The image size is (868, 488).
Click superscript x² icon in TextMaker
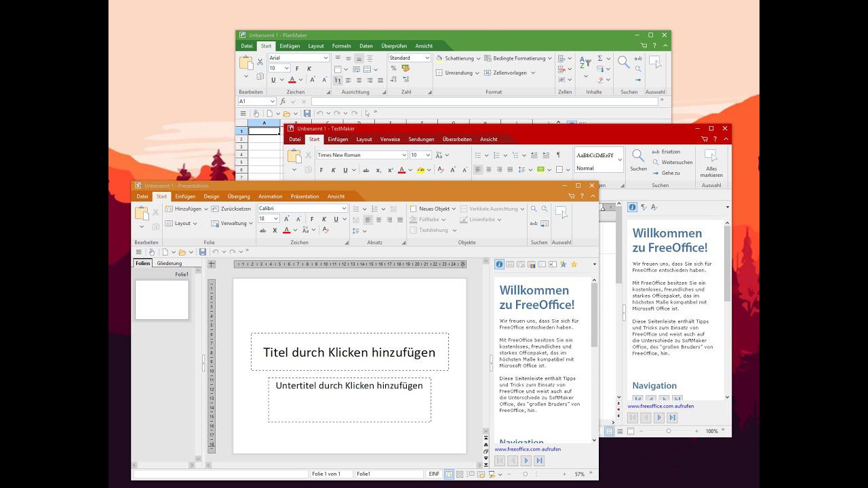[390, 170]
